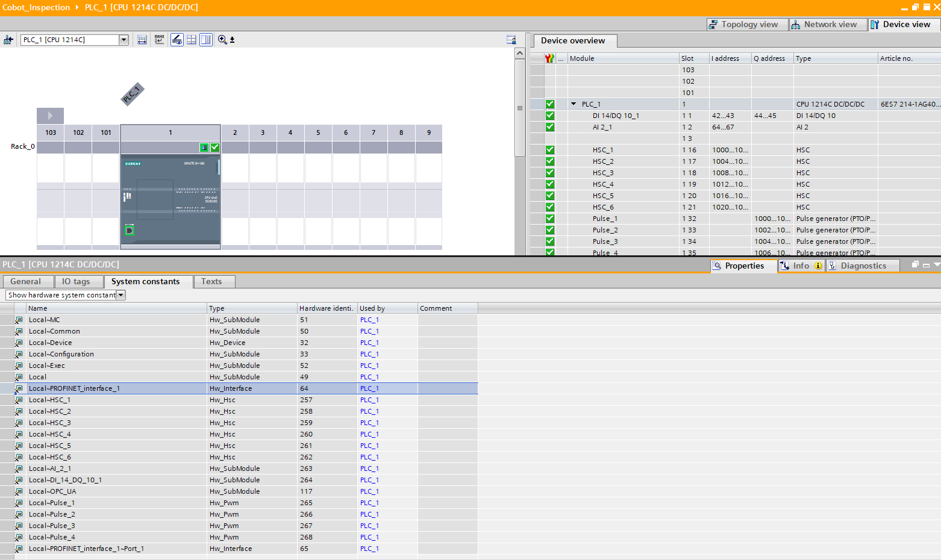Click the device view vertical scrollbar
941x560 pixels.
(x=520, y=108)
